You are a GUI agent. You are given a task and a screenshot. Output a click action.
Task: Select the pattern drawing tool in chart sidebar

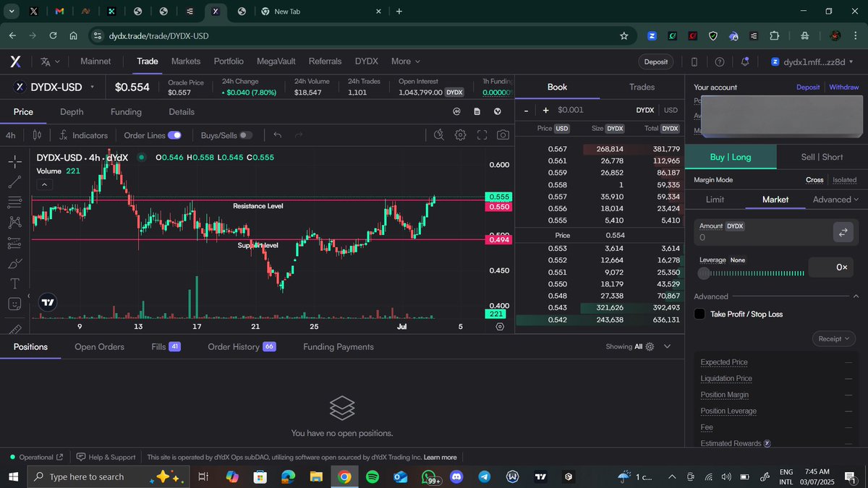(x=14, y=223)
